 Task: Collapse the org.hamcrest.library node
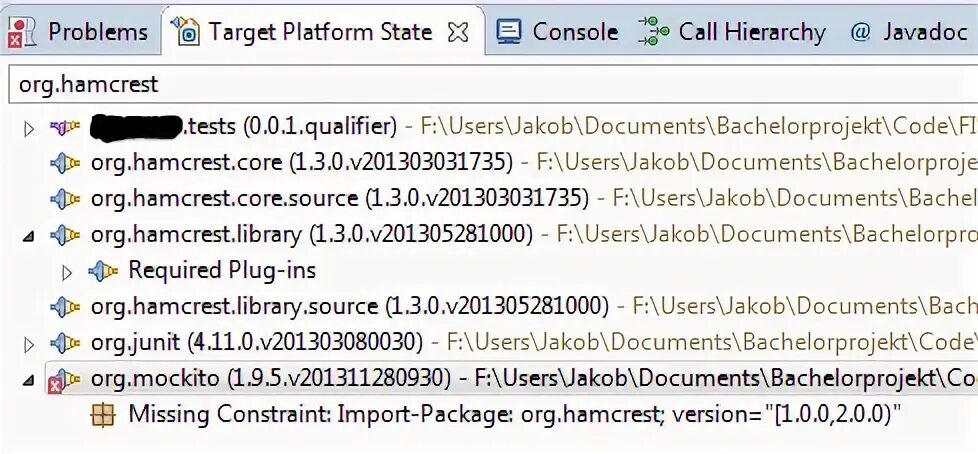[28, 236]
